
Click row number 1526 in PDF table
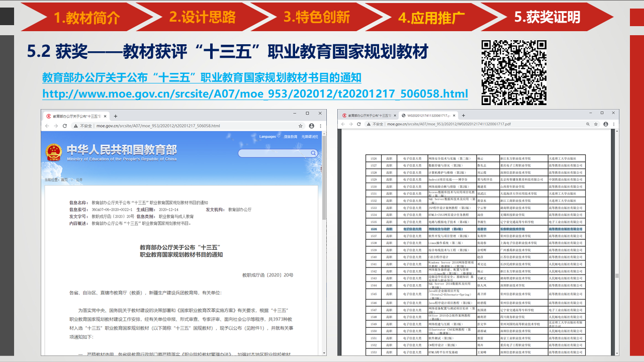click(x=374, y=158)
